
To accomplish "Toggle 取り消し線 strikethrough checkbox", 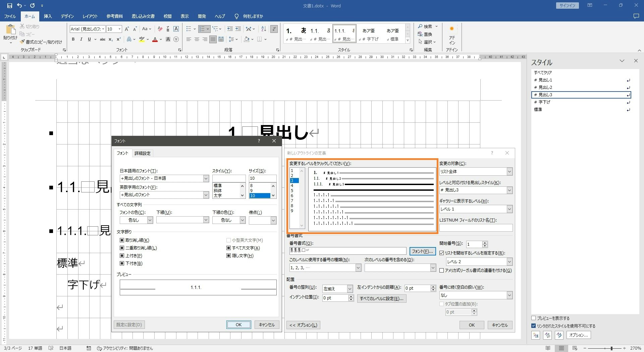I will (122, 240).
